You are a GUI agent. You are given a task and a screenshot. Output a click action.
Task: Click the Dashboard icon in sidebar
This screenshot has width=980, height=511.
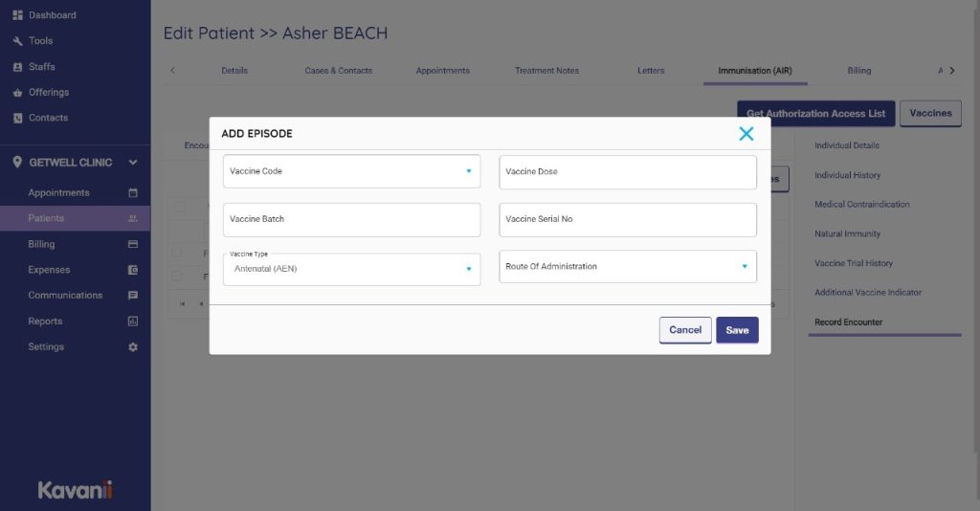coord(17,15)
